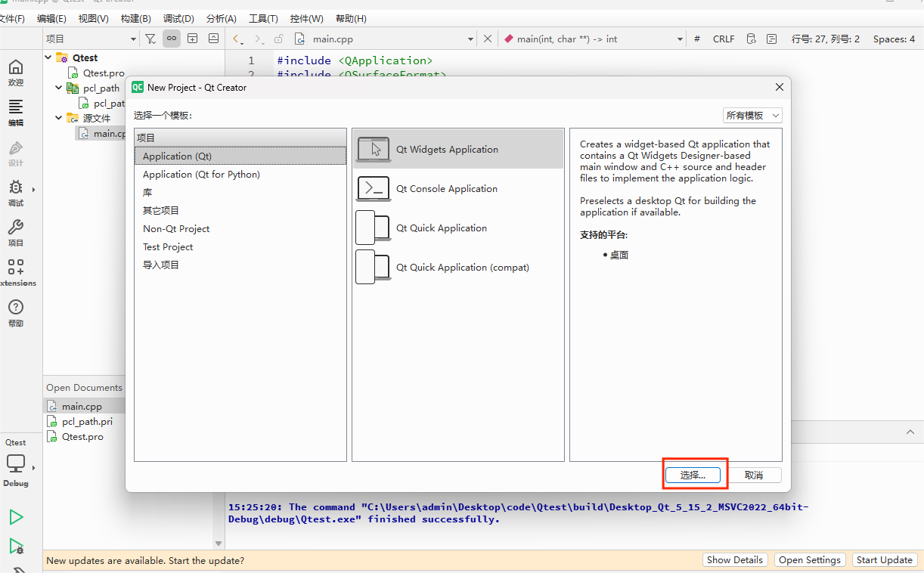Image resolution: width=924 pixels, height=573 pixels.
Task: Open the 分析(A) menu
Action: tap(222, 18)
